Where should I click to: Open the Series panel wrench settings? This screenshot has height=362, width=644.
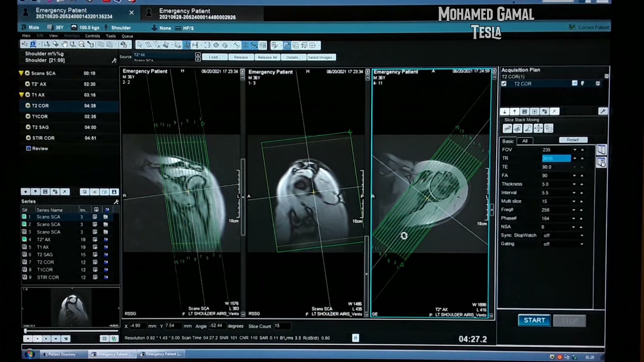[116, 202]
